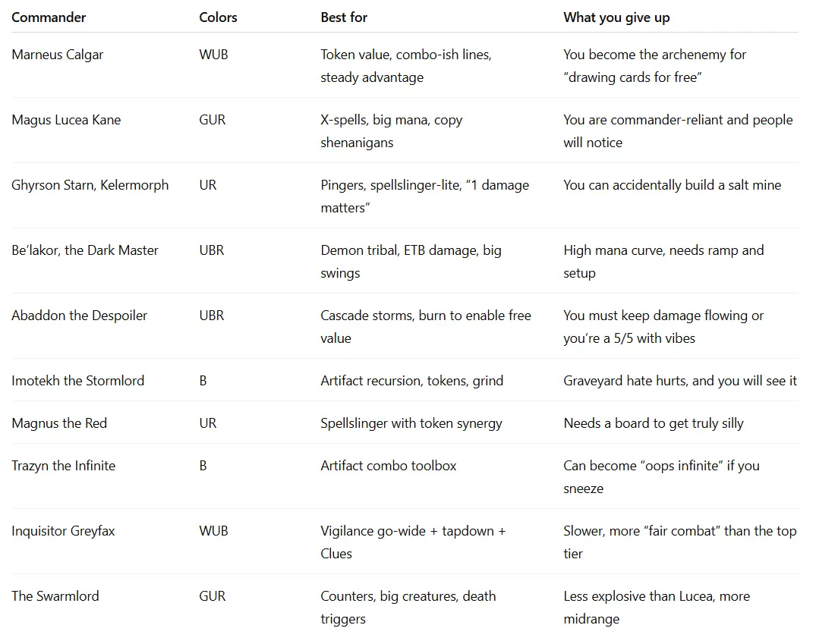This screenshot has height=644, width=816.
Task: Select 'Artifact recursion, tokens, grind' cell
Action: (x=412, y=381)
